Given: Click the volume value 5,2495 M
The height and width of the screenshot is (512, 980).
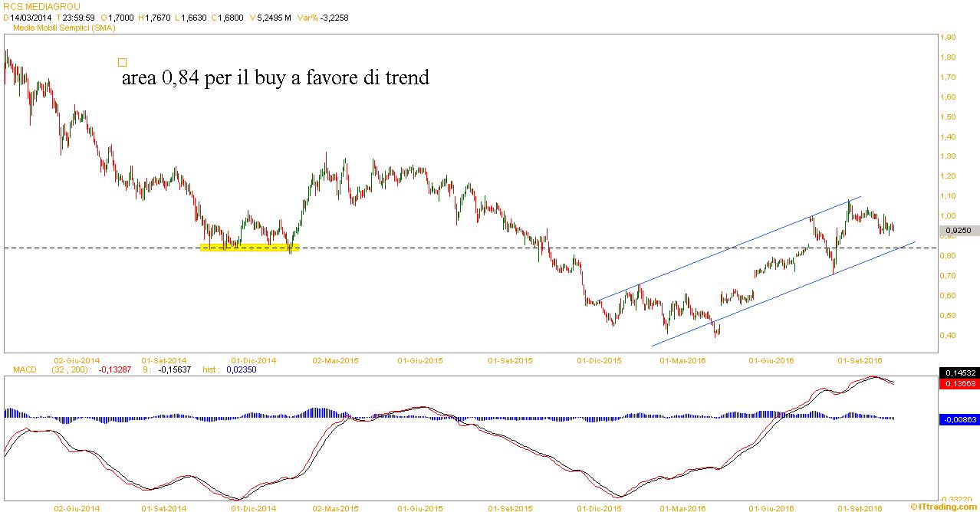Looking at the screenshot, I should click(x=275, y=18).
